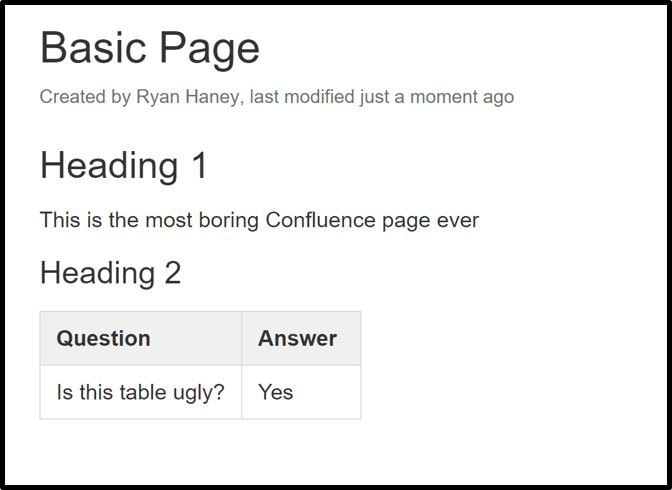Viewport: 672px width, 490px height.
Task: Select the "Answer" column header cell
Action: tap(301, 339)
